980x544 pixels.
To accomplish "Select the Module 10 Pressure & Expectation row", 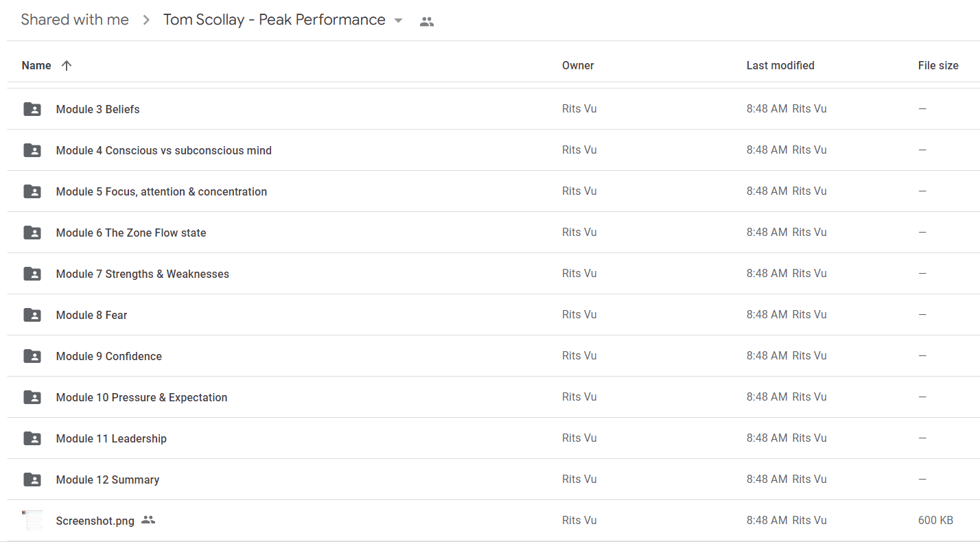I will point(493,397).
